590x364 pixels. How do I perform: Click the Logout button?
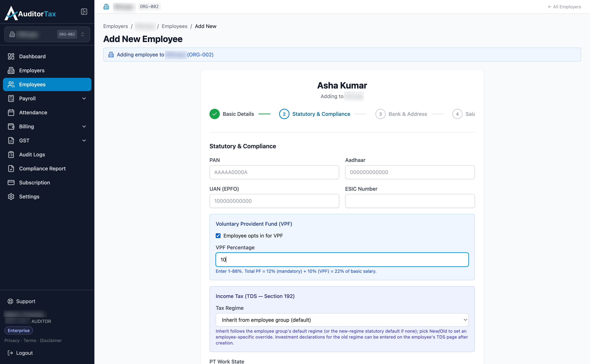pyautogui.click(x=20, y=353)
